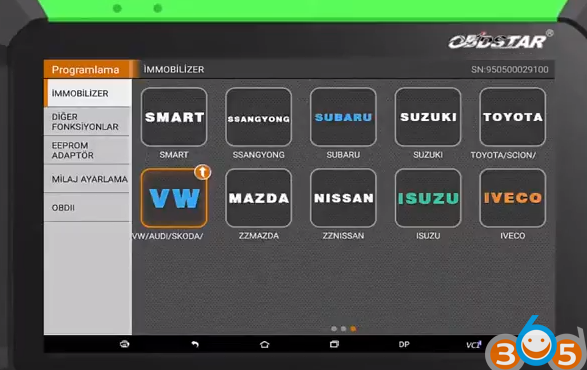The image size is (587, 370).
Task: Tap the Android back arrow button
Action: coord(195,344)
